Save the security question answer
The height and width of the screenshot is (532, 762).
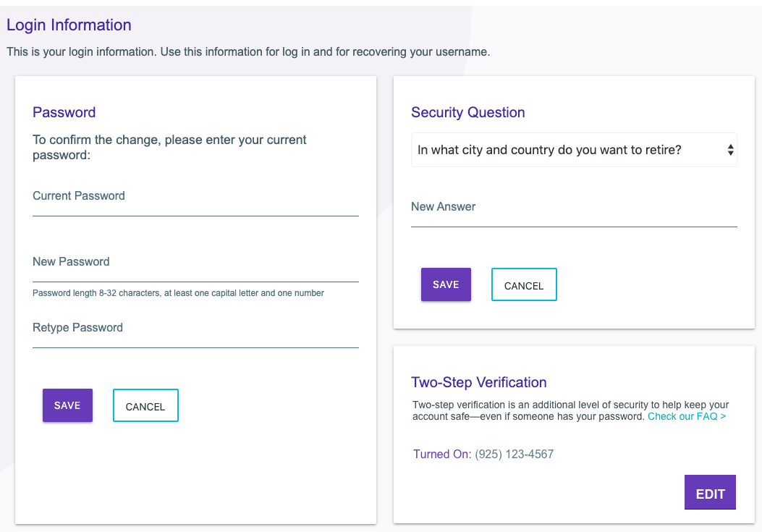pos(446,284)
